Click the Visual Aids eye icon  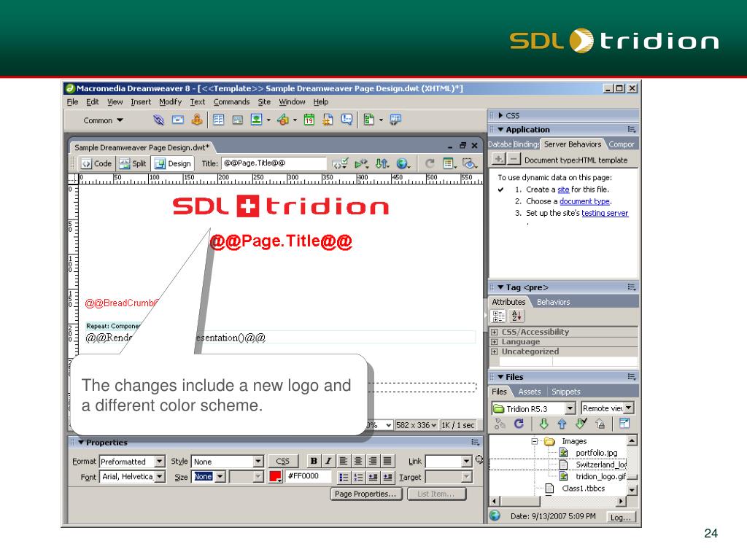(x=470, y=164)
